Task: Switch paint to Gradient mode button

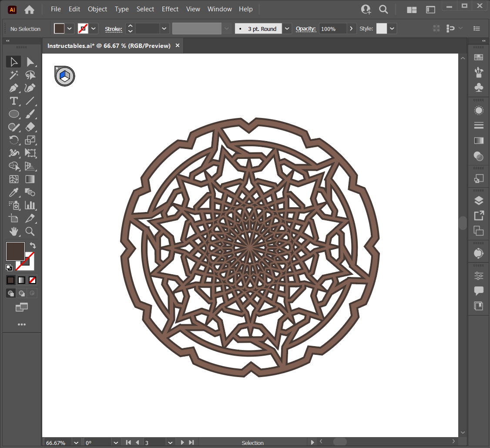Action: [x=21, y=280]
